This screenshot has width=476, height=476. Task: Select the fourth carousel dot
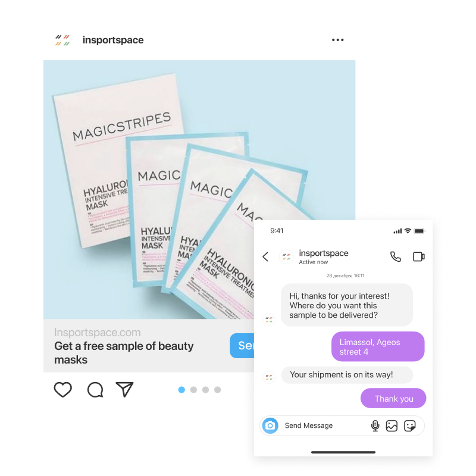(x=217, y=390)
